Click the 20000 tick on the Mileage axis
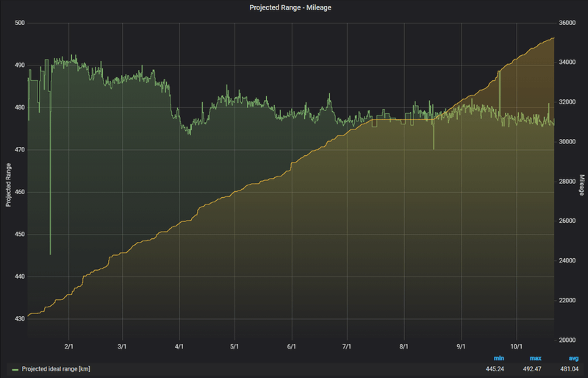The width and height of the screenshot is (588, 378). pyautogui.click(x=567, y=340)
